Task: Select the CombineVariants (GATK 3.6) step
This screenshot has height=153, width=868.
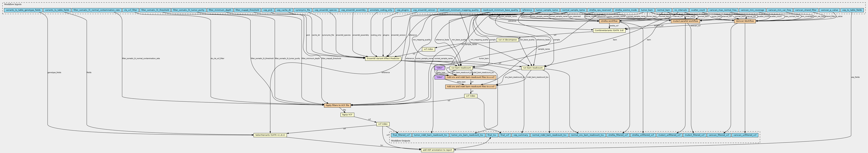Action: pyautogui.click(x=609, y=30)
